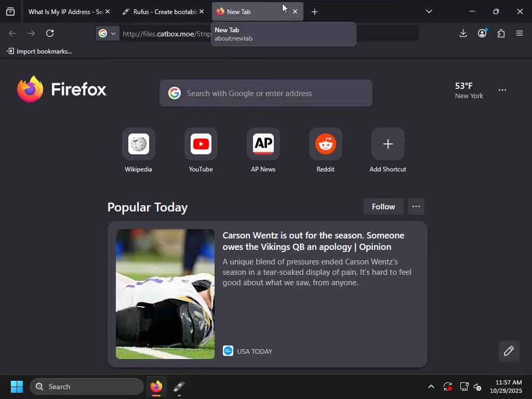Close the Rufus tab

(202, 11)
